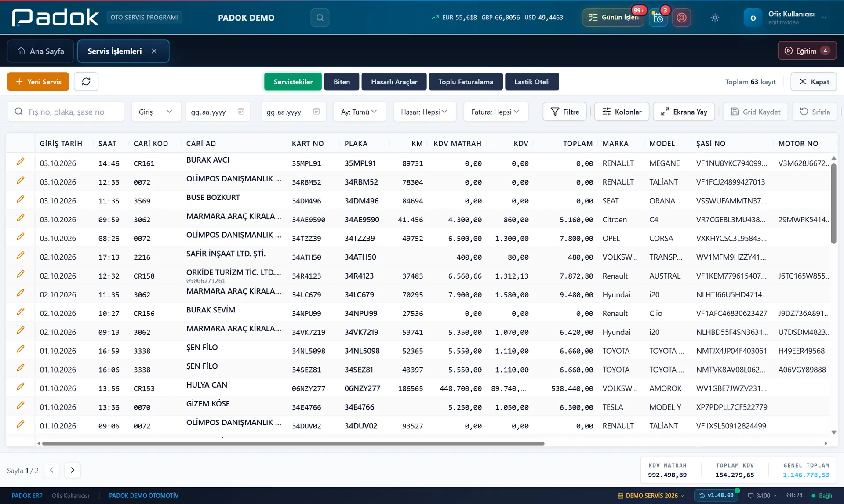Edit the BURAK SEVİM row pencil icon
Image resolution: width=844 pixels, height=504 pixels.
coord(20,312)
